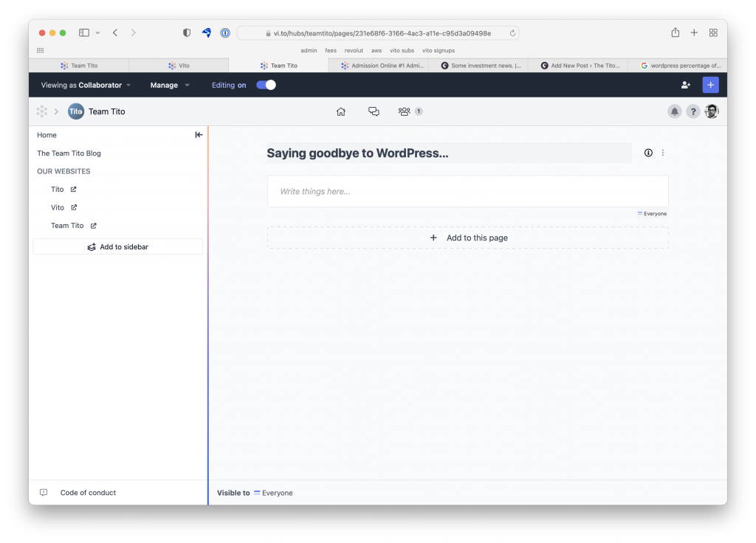The width and height of the screenshot is (756, 543).
Task: Switch to the Admission Online tab
Action: (378, 66)
